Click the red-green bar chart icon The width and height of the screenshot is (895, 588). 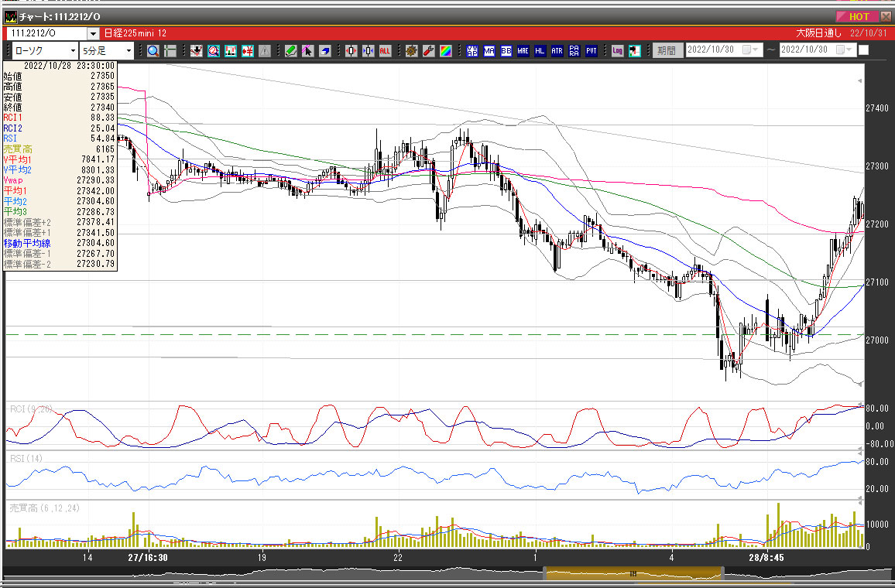coord(231,51)
